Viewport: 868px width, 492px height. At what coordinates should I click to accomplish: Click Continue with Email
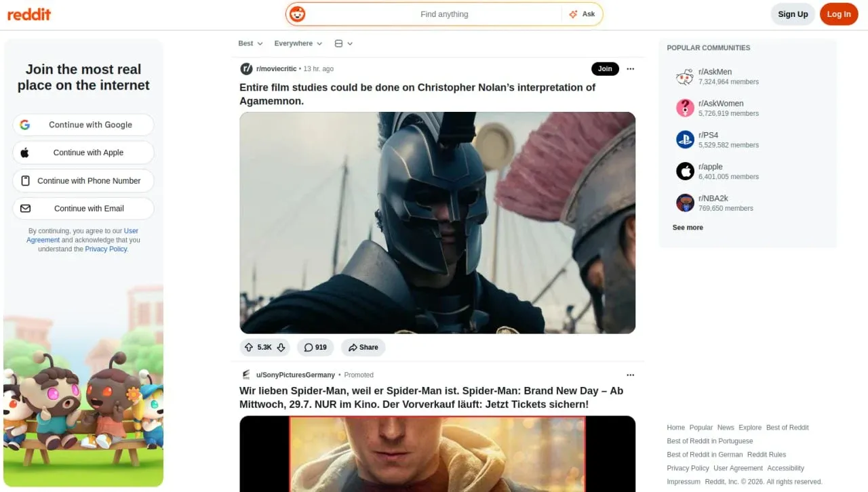(x=83, y=209)
